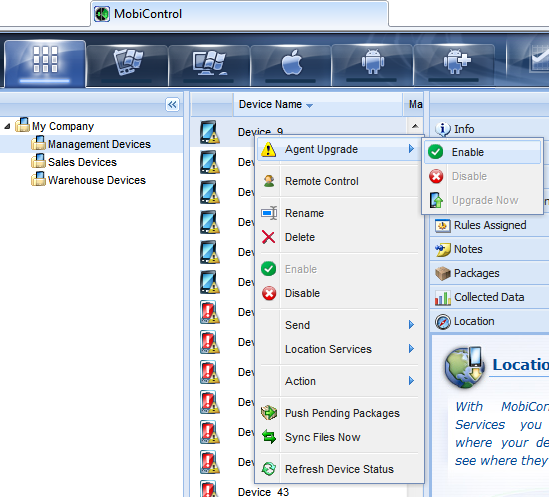Click the Push Pending Packages box icon
The width and height of the screenshot is (549, 497).
pyautogui.click(x=269, y=413)
